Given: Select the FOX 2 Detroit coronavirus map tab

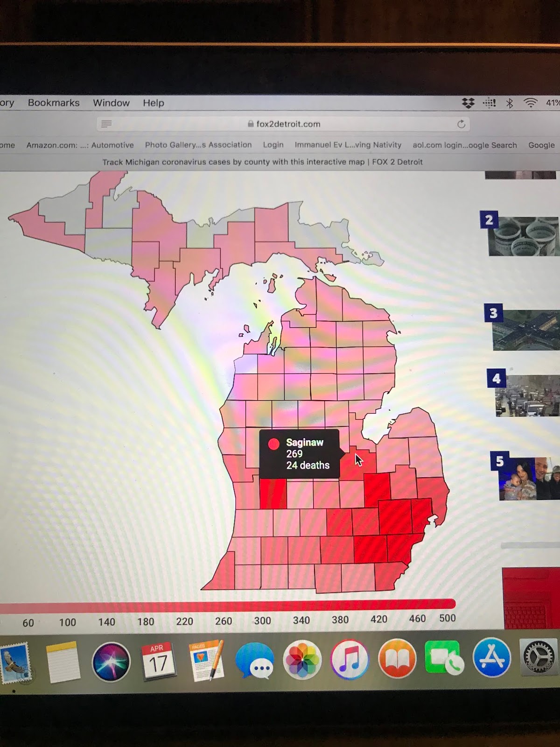Looking at the screenshot, I should pos(263,162).
